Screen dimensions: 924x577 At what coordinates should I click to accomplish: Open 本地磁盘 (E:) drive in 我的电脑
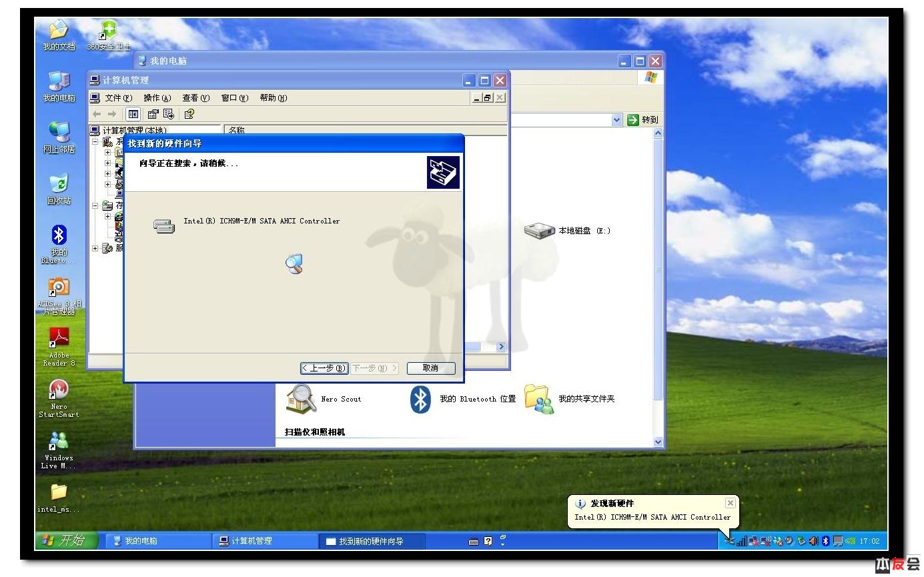coord(567,231)
